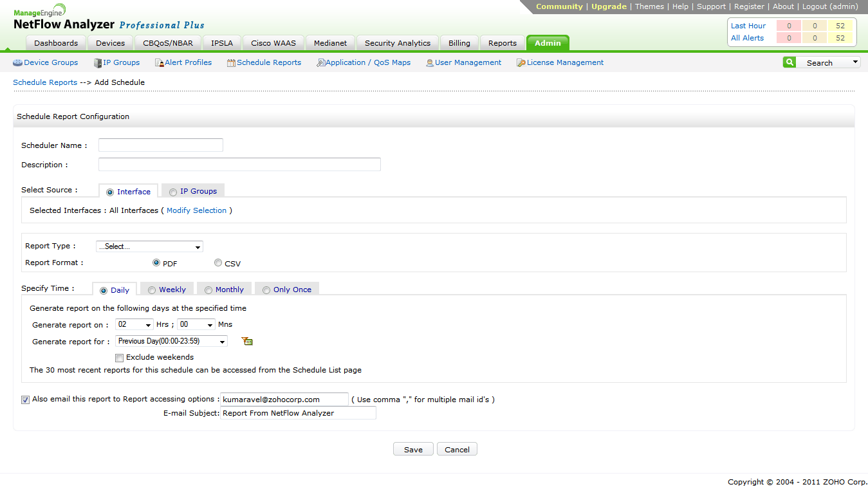The width and height of the screenshot is (868, 489).
Task: Select the Daily schedule option
Action: pyautogui.click(x=104, y=290)
